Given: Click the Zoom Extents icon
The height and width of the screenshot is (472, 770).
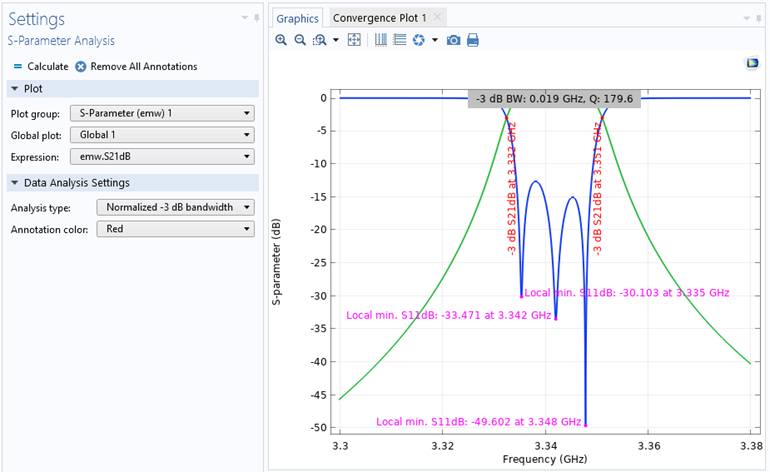Looking at the screenshot, I should click(353, 40).
